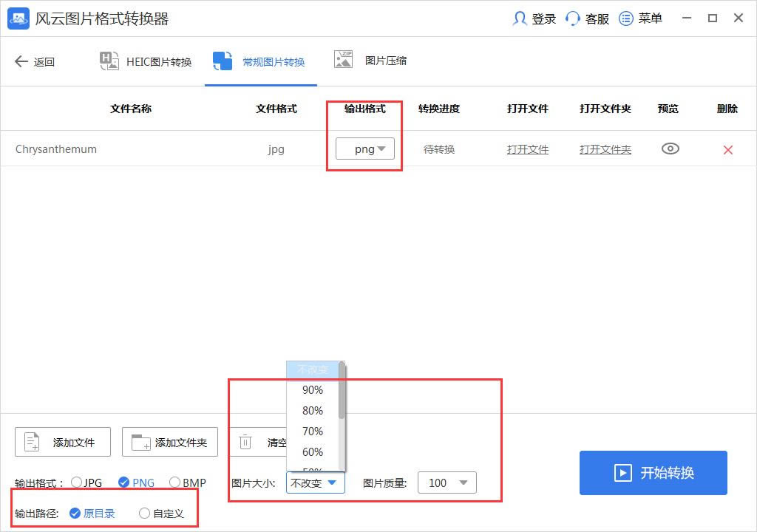Minimize the converter window

[687, 18]
